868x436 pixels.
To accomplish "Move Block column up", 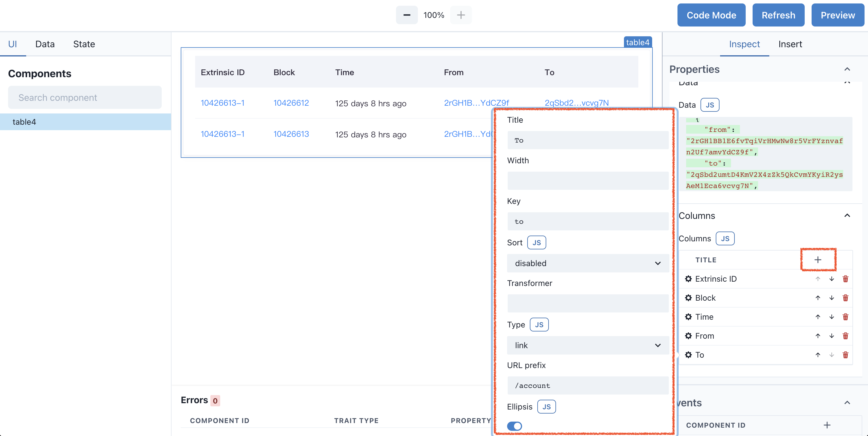I will coord(818,298).
